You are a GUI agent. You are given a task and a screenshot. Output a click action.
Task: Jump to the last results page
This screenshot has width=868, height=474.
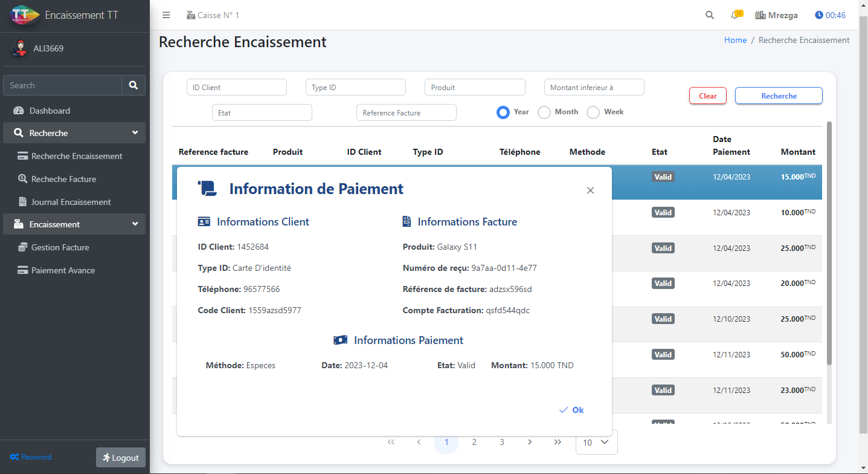click(x=558, y=442)
